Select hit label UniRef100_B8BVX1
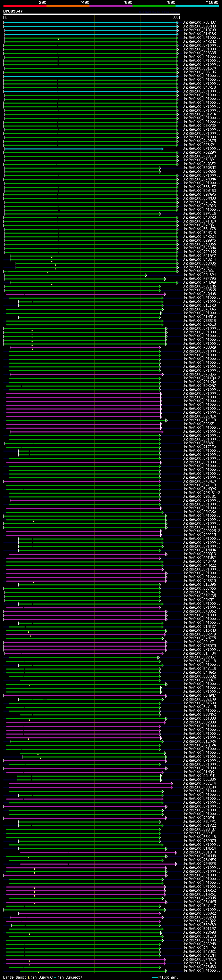The height and width of the screenshot is (980, 222). click(x=199, y=443)
